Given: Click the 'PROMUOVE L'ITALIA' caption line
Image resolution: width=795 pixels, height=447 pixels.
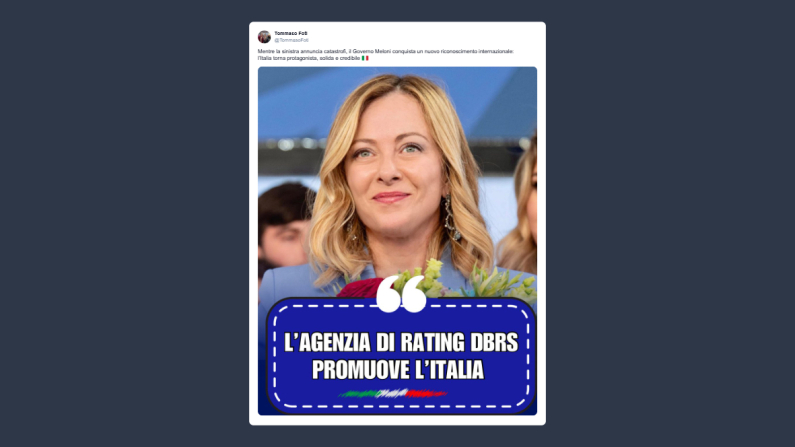Looking at the screenshot, I should point(398,369).
